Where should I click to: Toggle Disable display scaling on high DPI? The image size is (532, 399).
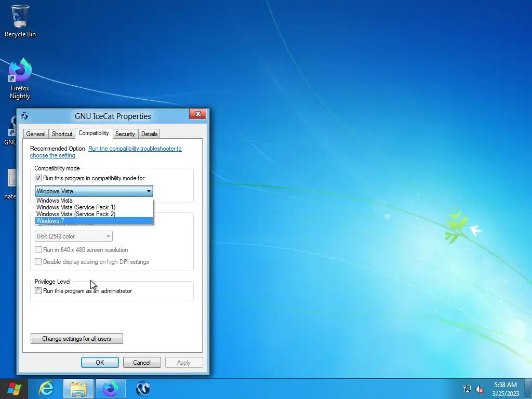pyautogui.click(x=38, y=262)
